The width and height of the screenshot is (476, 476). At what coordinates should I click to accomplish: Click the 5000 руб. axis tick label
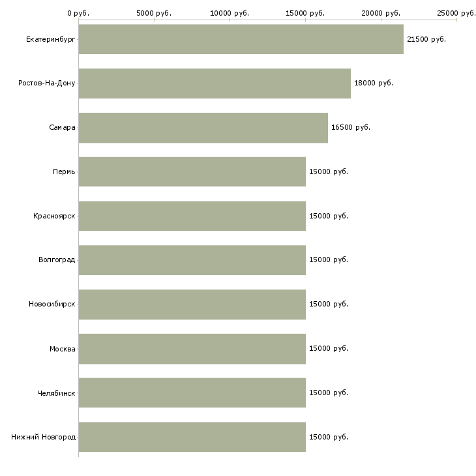pos(154,13)
